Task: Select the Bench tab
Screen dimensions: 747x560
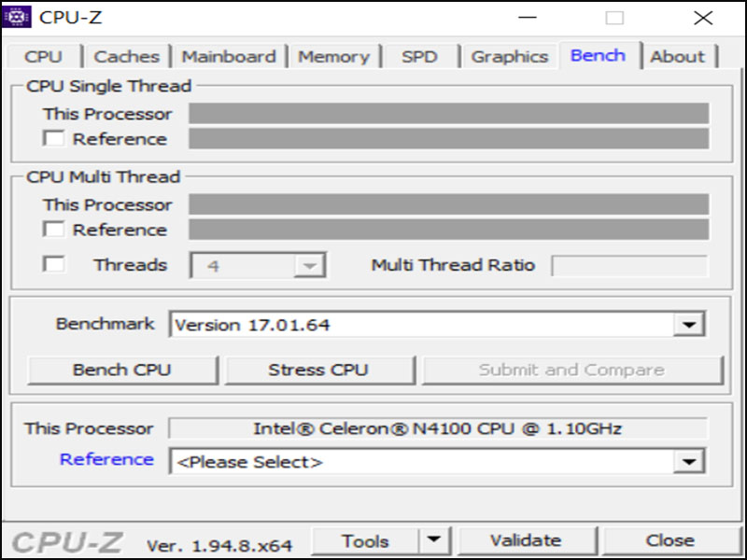Action: pos(598,55)
